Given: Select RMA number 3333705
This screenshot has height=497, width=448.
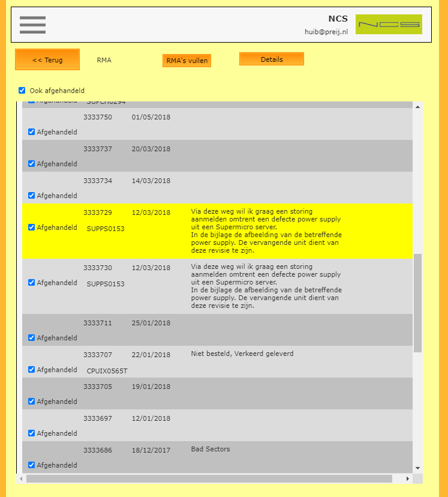Looking at the screenshot, I should click(98, 387).
